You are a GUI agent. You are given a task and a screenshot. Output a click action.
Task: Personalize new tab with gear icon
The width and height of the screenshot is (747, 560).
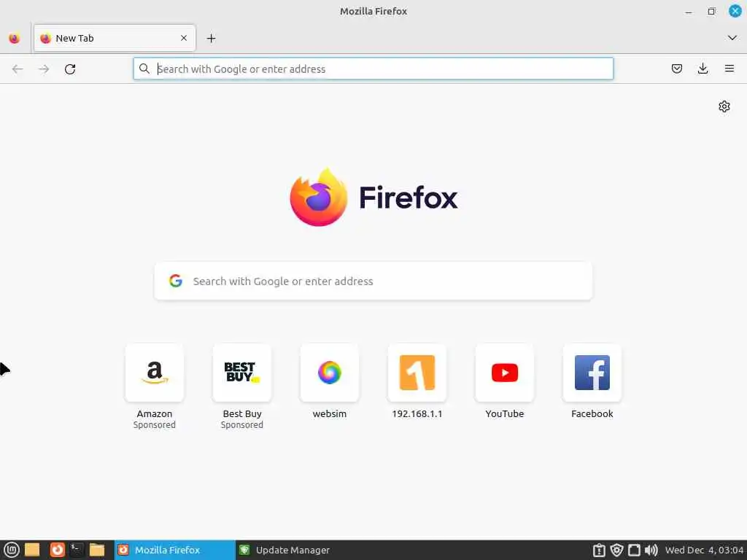[724, 106]
